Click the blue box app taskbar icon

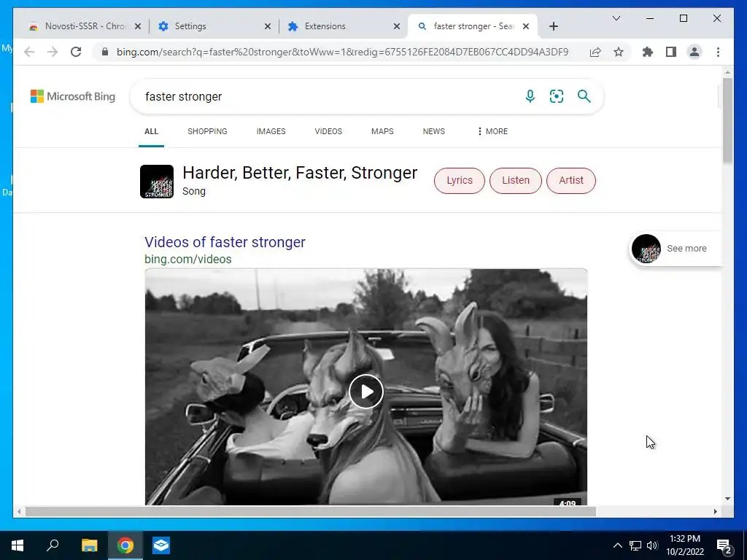[161, 545]
